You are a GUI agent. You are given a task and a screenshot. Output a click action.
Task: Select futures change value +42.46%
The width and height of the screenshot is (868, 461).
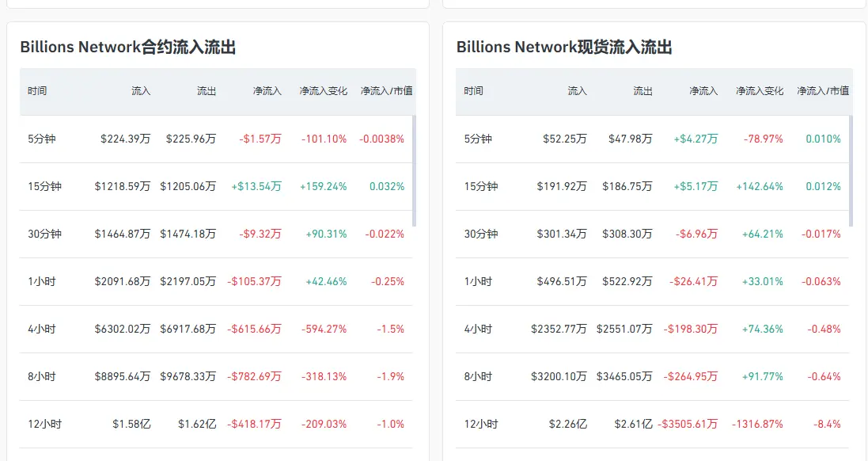tap(326, 282)
